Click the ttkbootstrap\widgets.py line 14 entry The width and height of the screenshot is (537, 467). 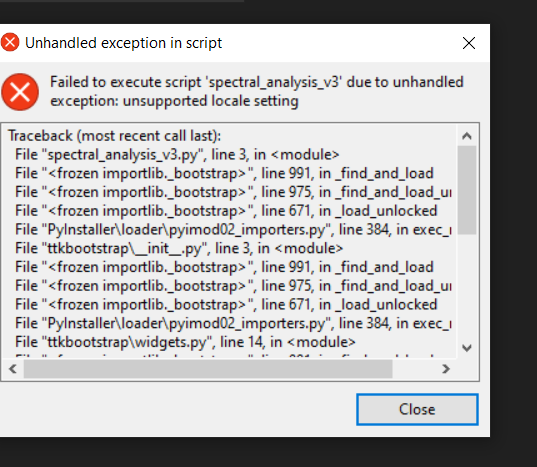pyautogui.click(x=185, y=342)
